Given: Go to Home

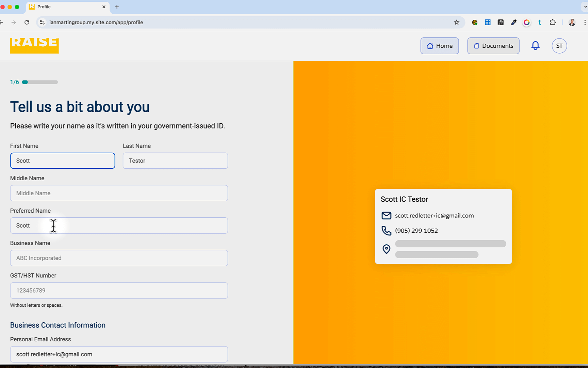Looking at the screenshot, I should pos(439,46).
